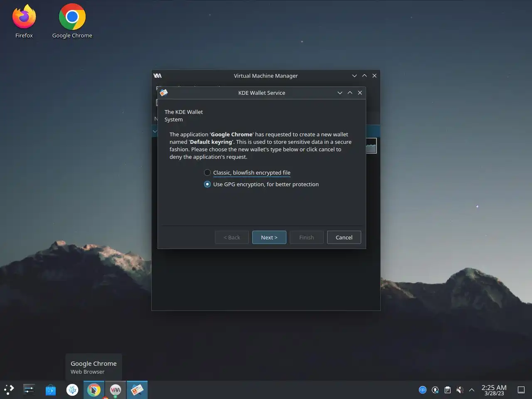This screenshot has width=532, height=399.
Task: Open Google Chrome desktop shortcut
Action: click(72, 21)
